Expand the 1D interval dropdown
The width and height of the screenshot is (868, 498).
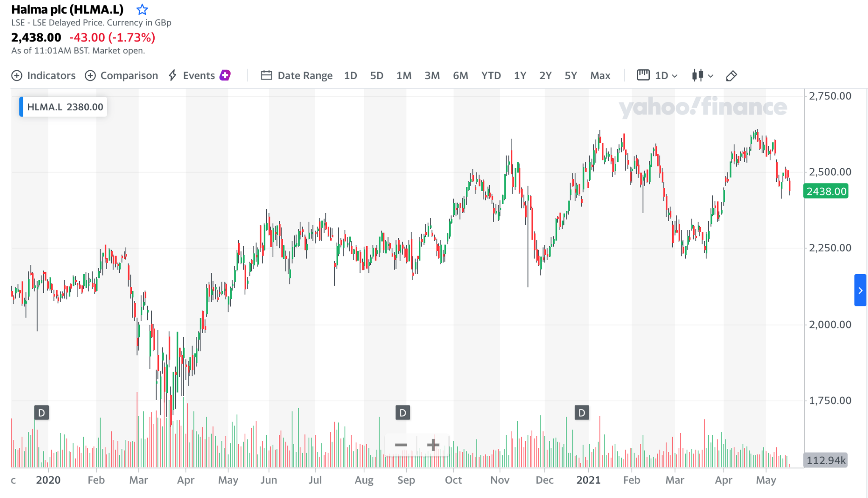[658, 75]
